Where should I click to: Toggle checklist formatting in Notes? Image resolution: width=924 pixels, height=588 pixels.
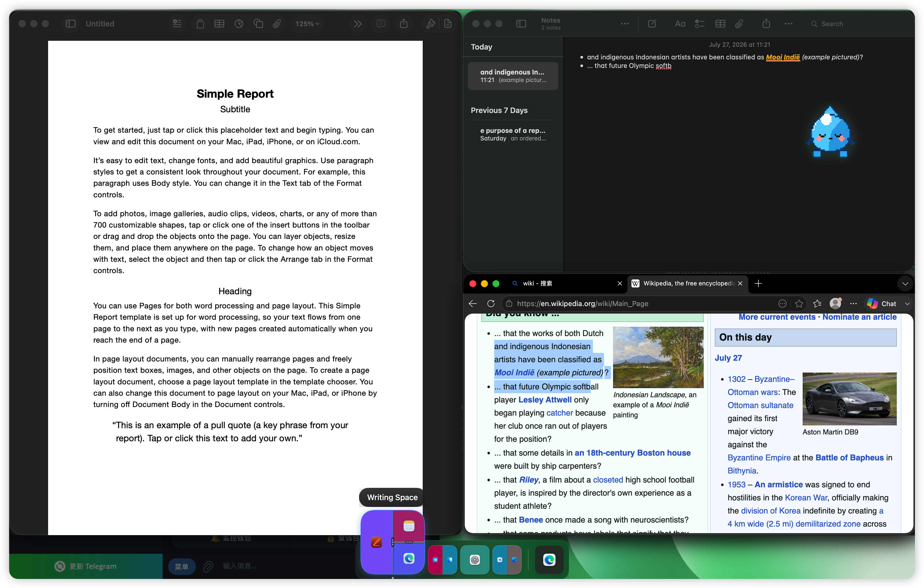pyautogui.click(x=699, y=24)
